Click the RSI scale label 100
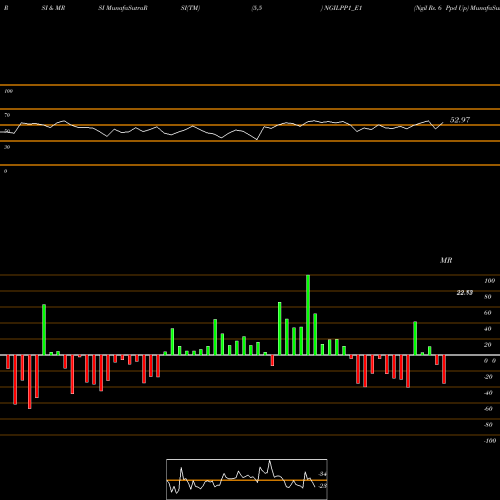 tap(8, 91)
